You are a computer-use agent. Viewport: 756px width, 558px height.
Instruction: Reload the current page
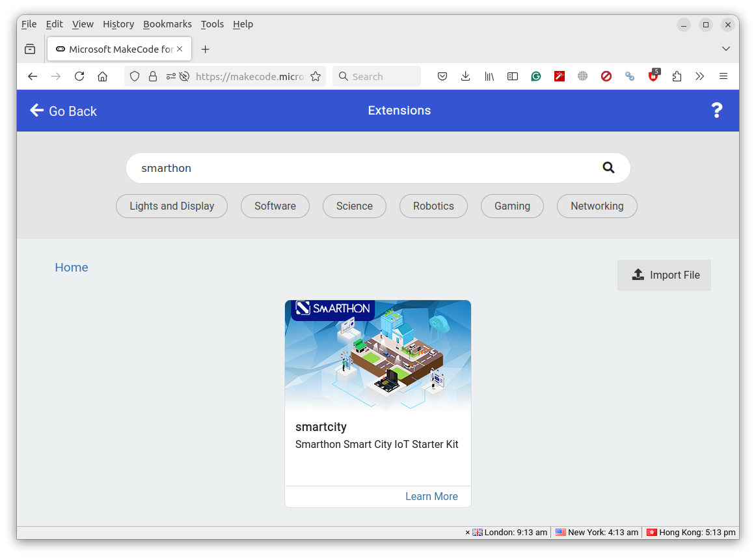(x=79, y=76)
